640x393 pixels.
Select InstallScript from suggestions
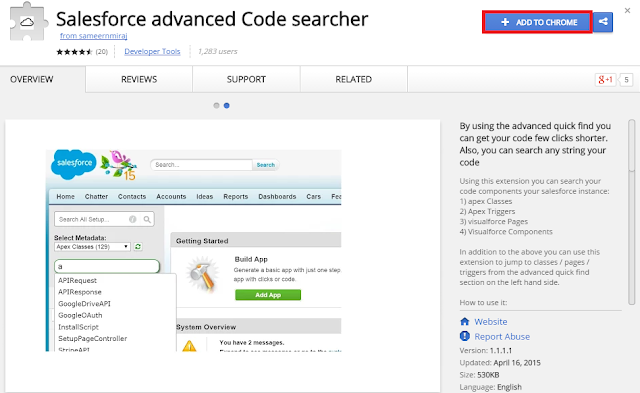pos(78,327)
